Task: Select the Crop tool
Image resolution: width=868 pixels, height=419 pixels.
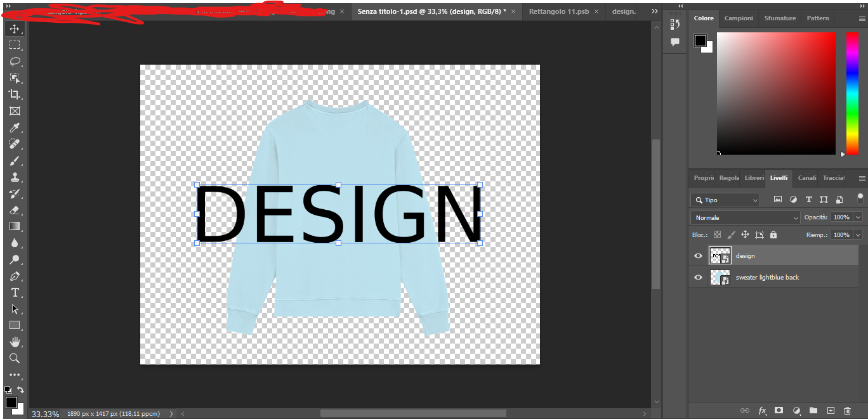Action: (x=15, y=94)
